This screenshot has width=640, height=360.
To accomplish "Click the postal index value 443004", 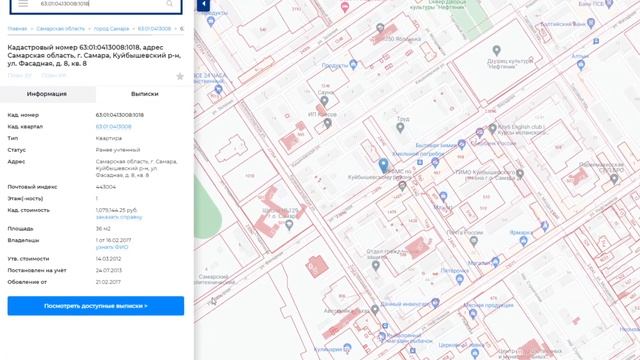I will pos(106,187).
